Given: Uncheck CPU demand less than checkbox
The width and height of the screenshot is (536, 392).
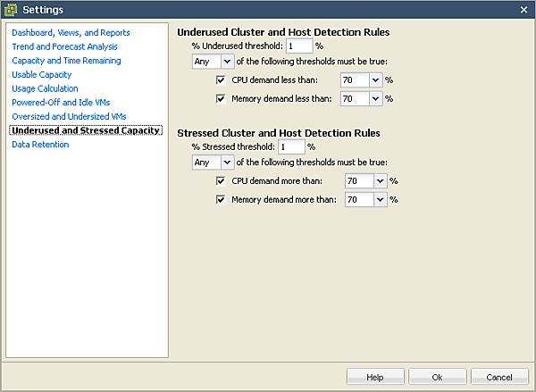Looking at the screenshot, I should 222,79.
